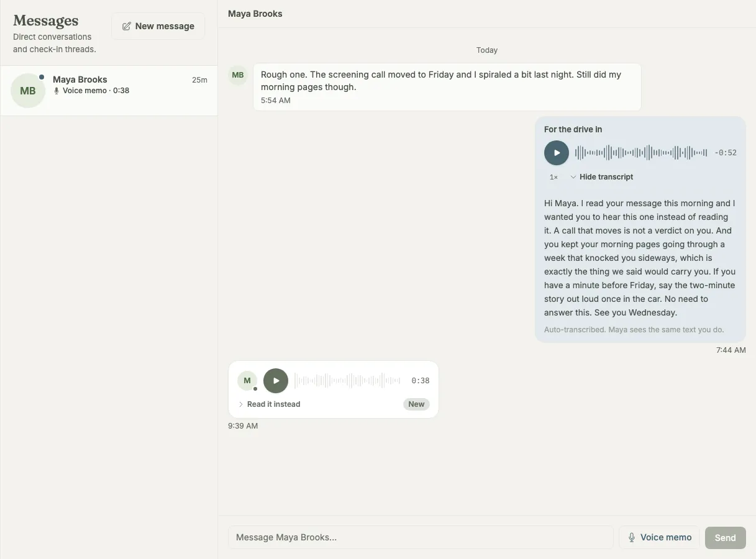Seek within the 'For the drive in' waveform
Viewport: 756px width, 559px height.
click(x=641, y=153)
